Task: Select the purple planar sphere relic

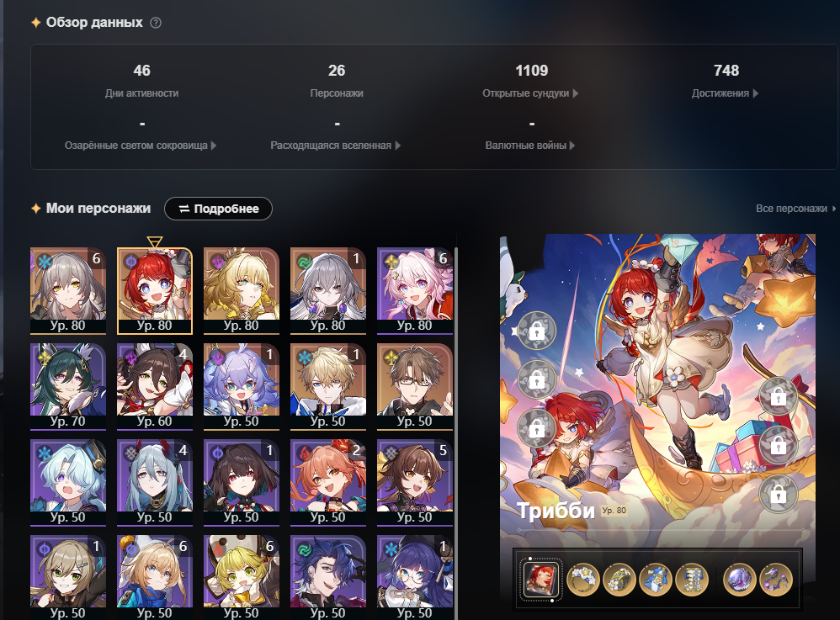Action: (x=739, y=580)
